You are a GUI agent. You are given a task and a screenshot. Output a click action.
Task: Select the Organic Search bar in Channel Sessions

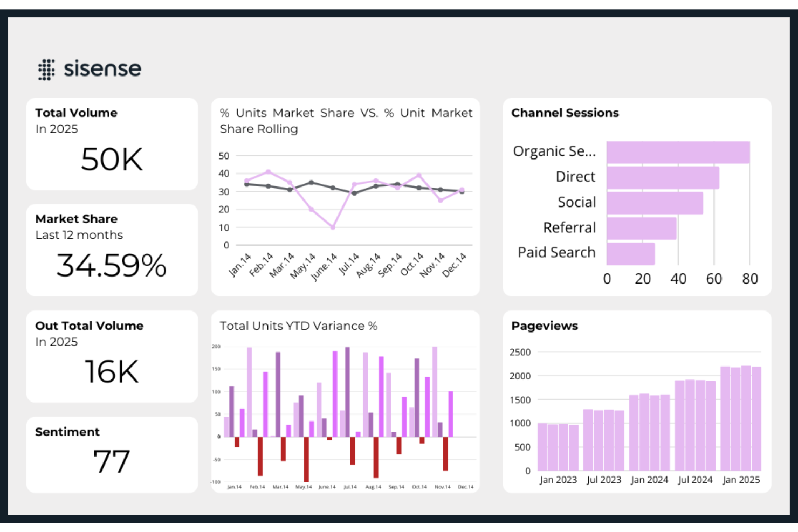[677, 151]
